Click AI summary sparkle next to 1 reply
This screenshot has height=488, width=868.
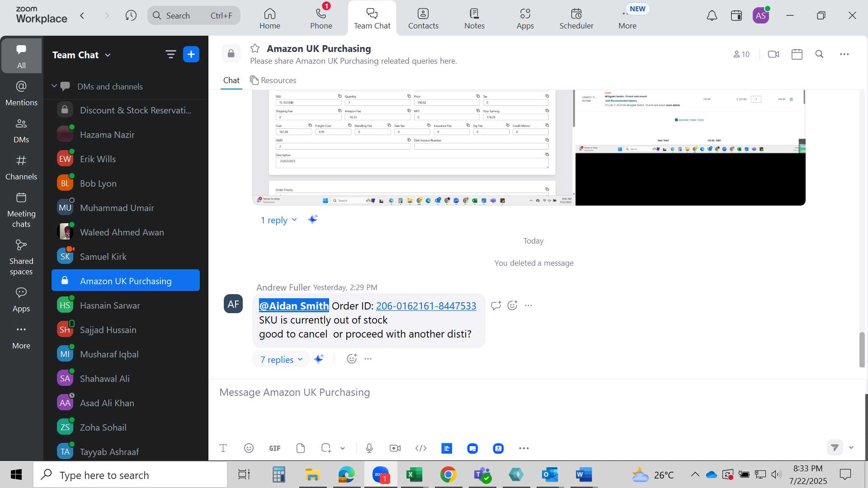[x=313, y=220]
